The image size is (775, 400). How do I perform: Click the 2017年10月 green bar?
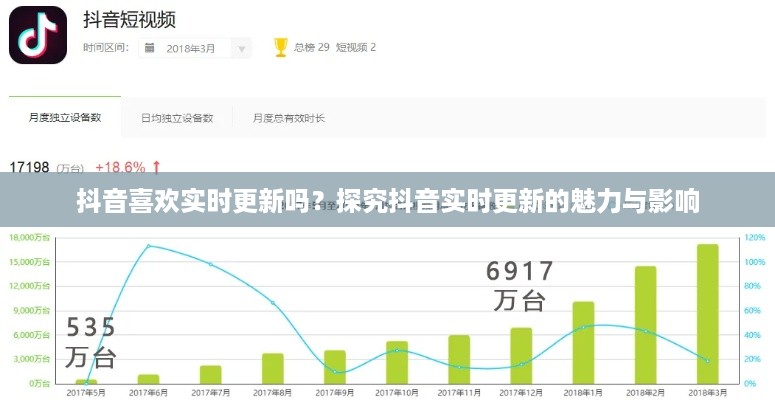coord(397,362)
